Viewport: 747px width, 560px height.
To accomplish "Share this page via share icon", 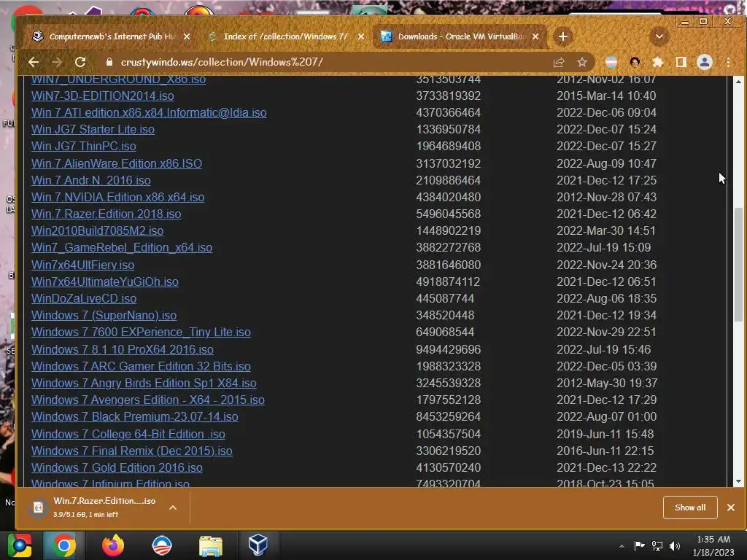I will pos(559,62).
